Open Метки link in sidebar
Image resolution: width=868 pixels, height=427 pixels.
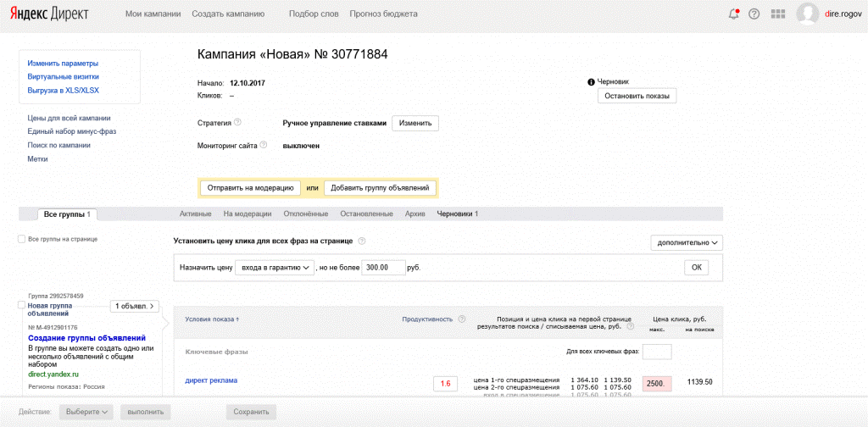point(37,158)
